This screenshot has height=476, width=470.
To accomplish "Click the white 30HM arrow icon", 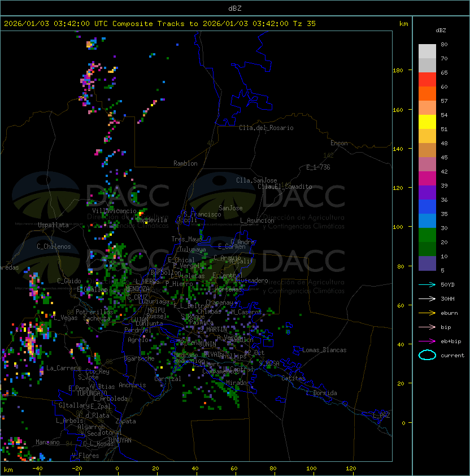I will tap(427, 299).
